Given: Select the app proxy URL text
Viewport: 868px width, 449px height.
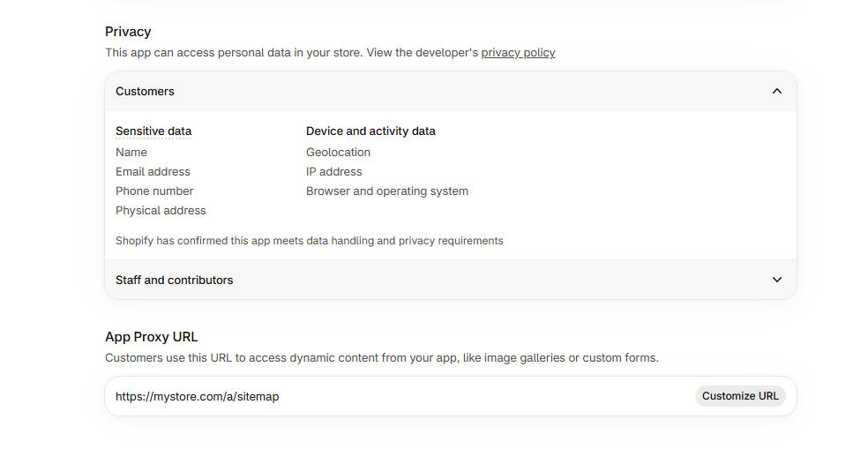Looking at the screenshot, I should (197, 397).
